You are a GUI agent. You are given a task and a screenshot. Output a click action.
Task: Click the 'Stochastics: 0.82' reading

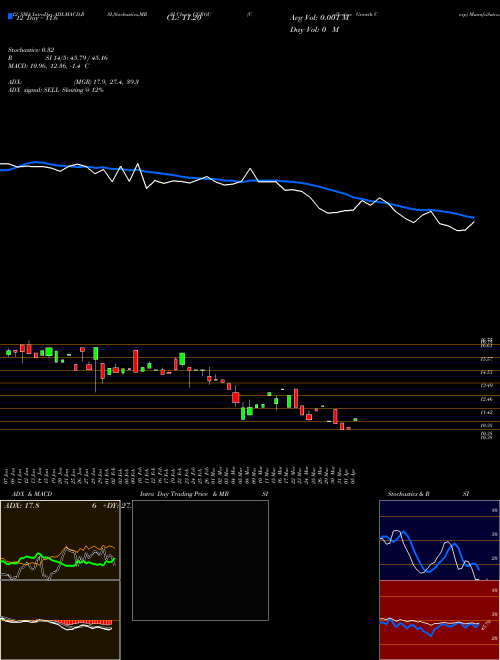[31, 50]
